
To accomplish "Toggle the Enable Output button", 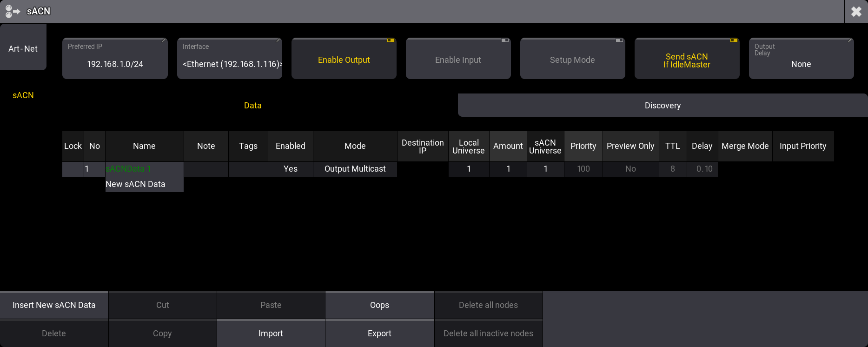I will tap(344, 59).
